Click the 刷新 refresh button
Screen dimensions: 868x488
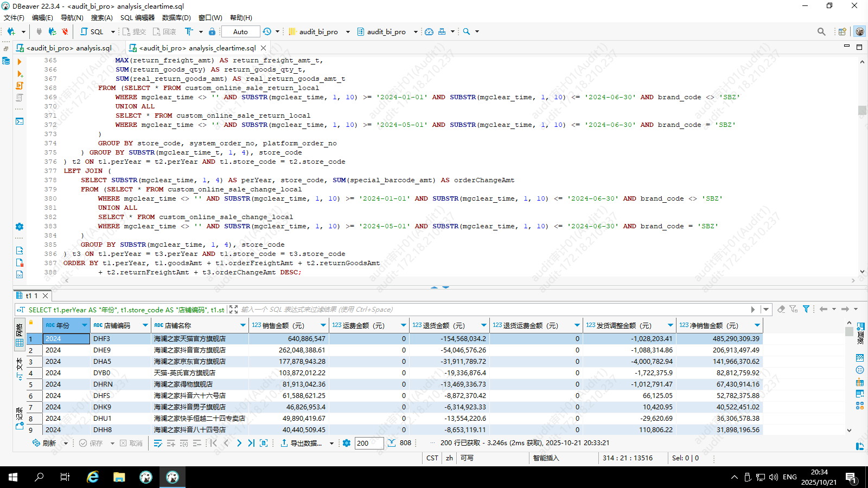[44, 443]
